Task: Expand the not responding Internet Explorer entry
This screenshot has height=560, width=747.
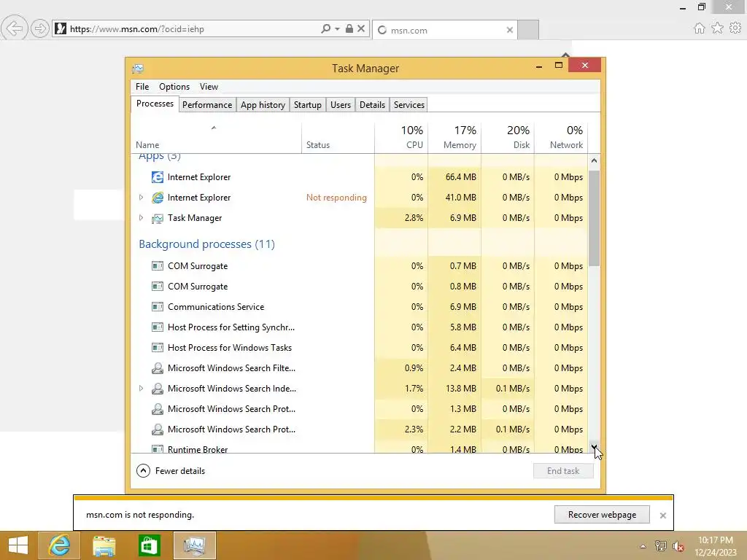Action: pos(141,197)
